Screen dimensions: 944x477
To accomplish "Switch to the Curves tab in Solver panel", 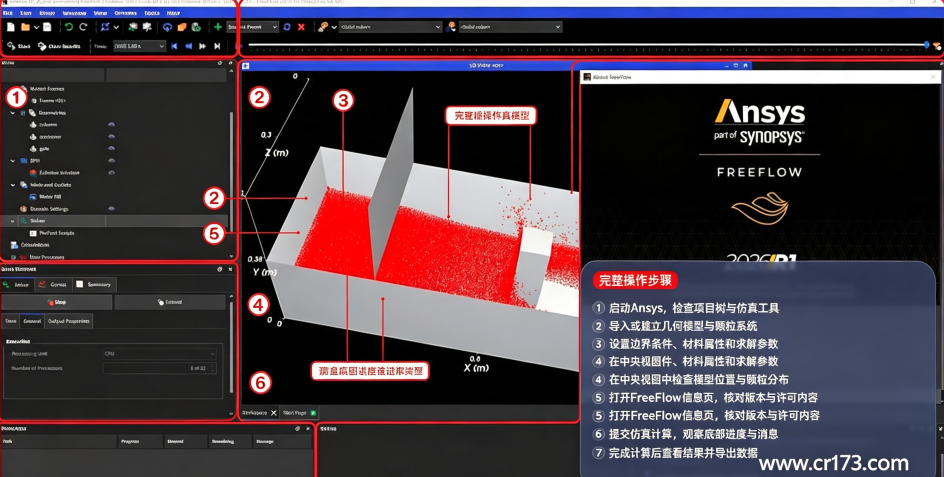I will (53, 284).
